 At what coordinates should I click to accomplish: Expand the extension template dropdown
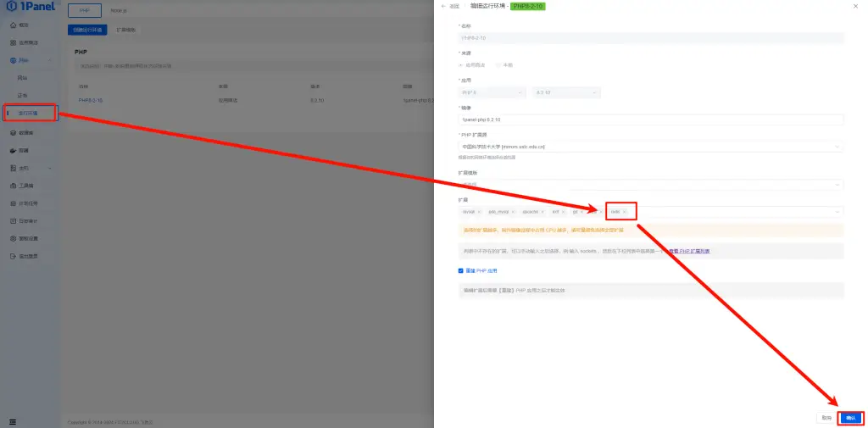pyautogui.click(x=650, y=184)
